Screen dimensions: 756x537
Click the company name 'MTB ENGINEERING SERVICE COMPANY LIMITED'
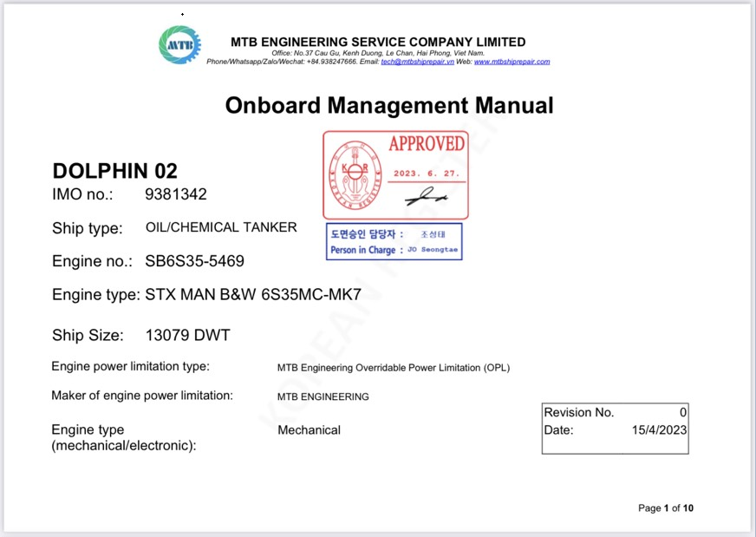pyautogui.click(x=378, y=42)
